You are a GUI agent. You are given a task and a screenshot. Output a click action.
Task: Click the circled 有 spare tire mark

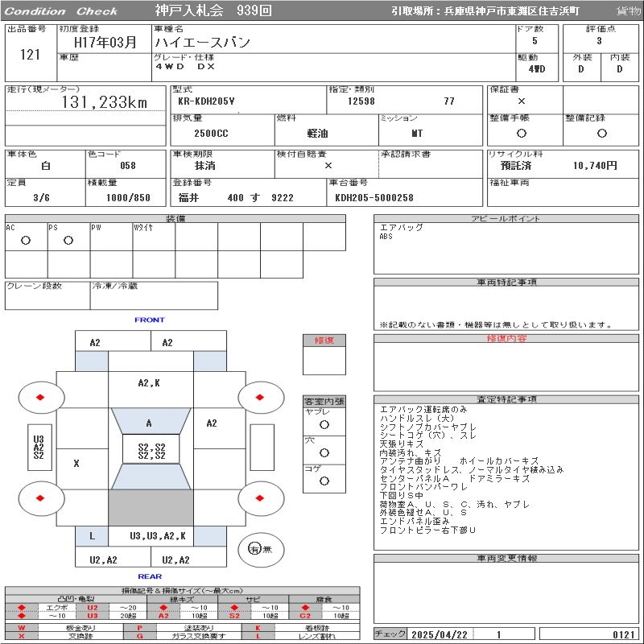255,549
